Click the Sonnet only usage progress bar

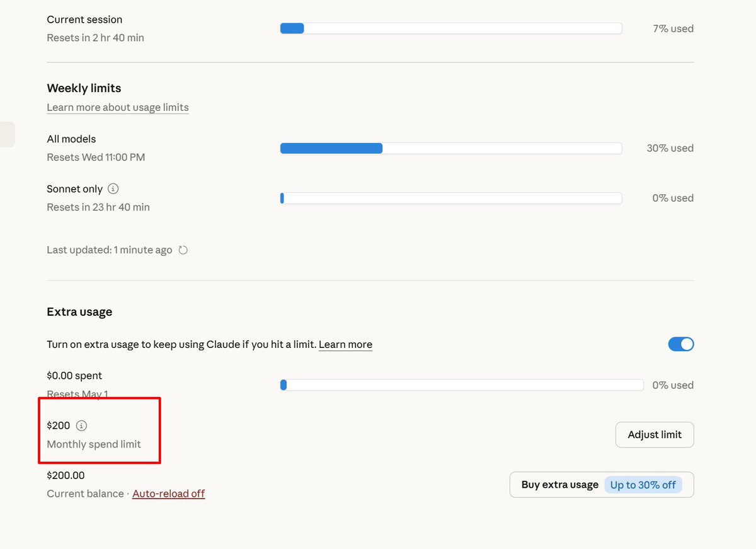pyautogui.click(x=451, y=198)
